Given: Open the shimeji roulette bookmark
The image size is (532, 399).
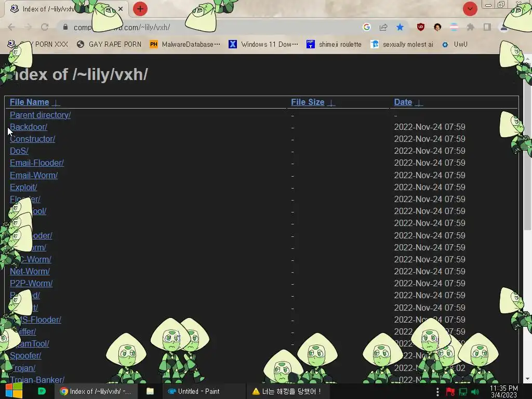Looking at the screenshot, I should point(334,44).
